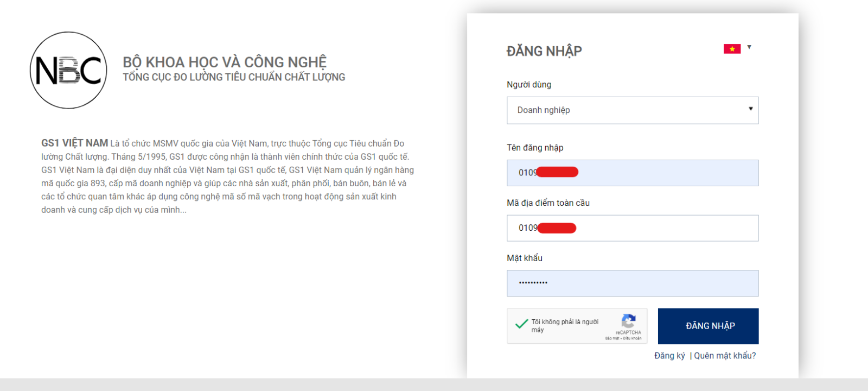Click the NBC circular logo

[x=68, y=70]
